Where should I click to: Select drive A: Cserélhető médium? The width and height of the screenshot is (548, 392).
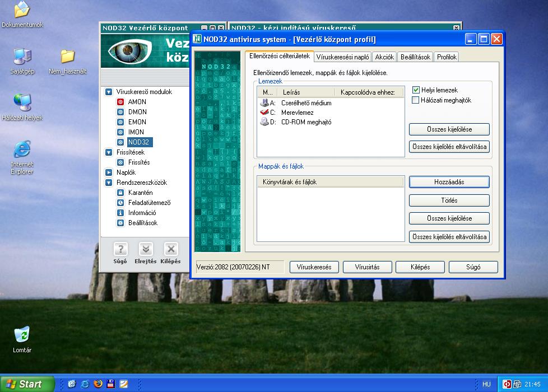tap(296, 103)
